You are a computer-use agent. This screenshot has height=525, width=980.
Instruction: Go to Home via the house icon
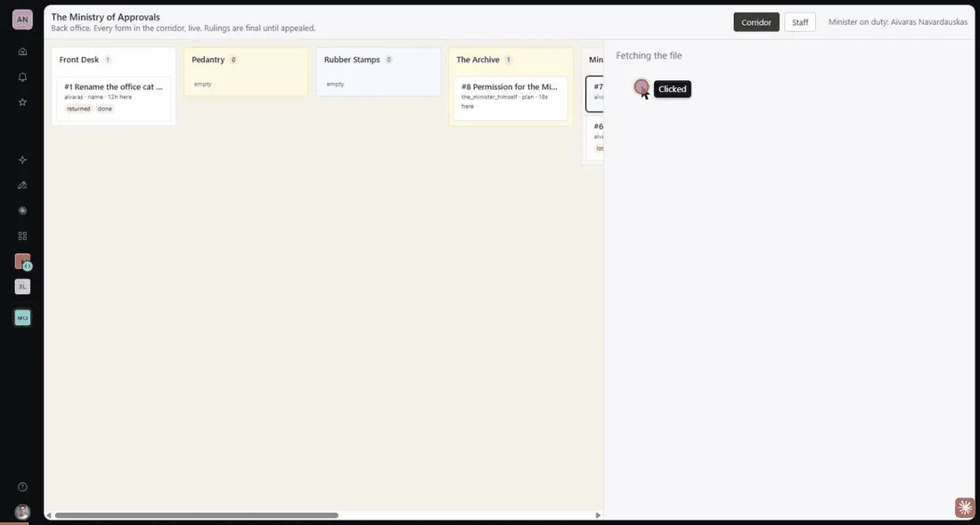click(22, 51)
